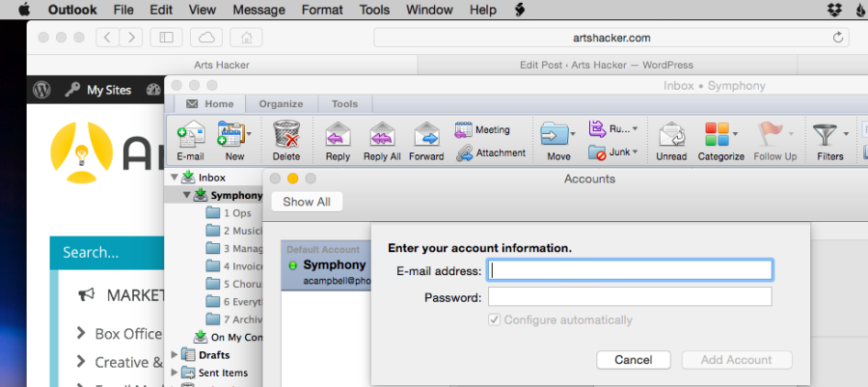The width and height of the screenshot is (868, 387).
Task: Open Dropbox menu bar icon
Action: click(835, 10)
